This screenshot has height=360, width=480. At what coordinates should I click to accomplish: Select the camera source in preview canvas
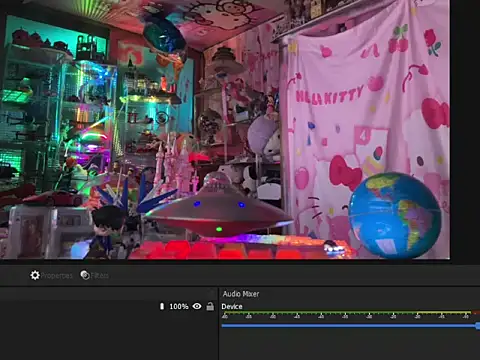225,129
